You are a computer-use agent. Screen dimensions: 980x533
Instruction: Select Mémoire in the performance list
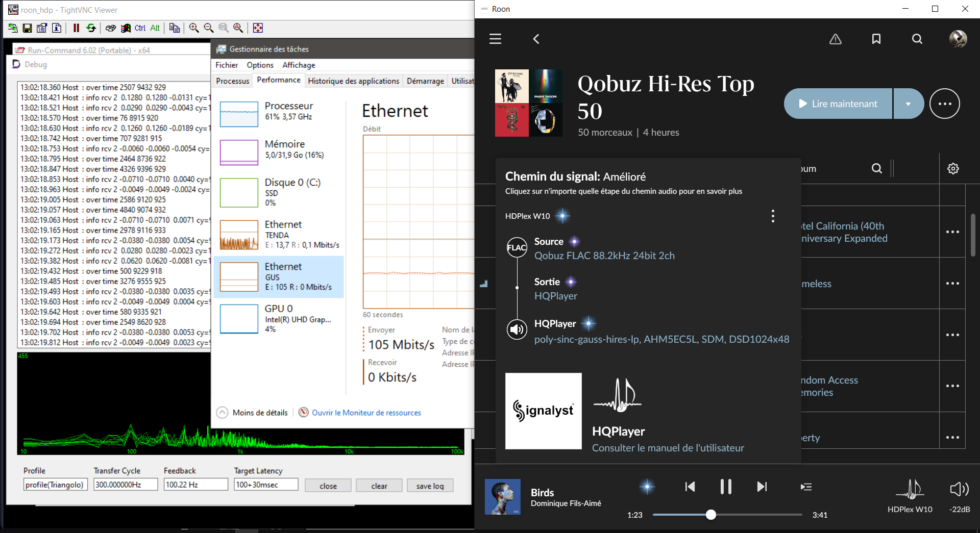point(279,151)
